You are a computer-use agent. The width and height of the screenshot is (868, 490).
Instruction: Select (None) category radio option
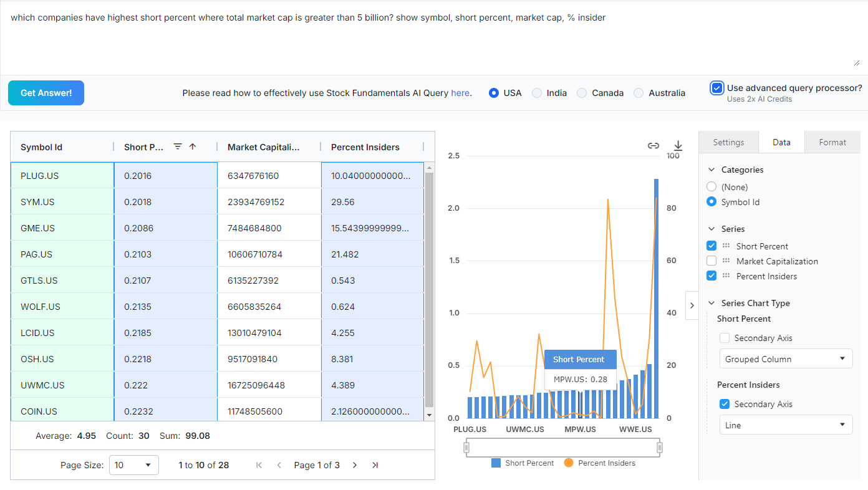[711, 187]
